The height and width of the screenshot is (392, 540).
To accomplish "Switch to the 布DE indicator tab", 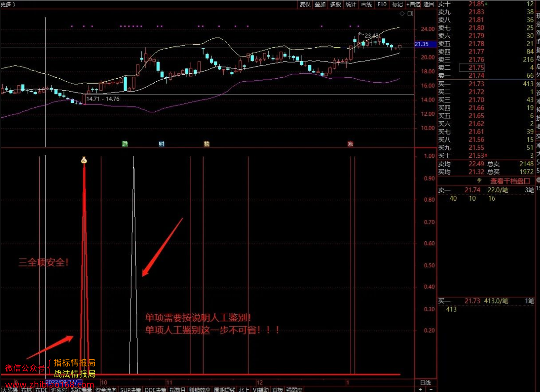I will point(41,389).
